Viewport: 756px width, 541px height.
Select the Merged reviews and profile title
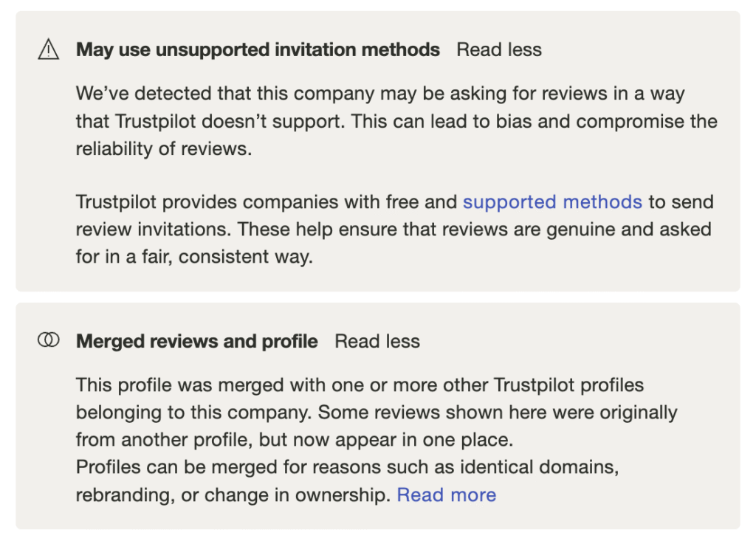tap(196, 341)
